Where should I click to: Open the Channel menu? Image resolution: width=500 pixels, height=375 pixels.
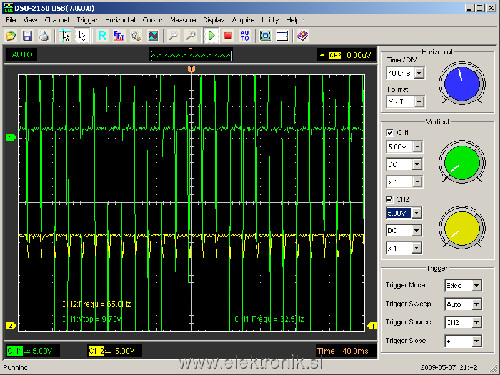(x=57, y=20)
